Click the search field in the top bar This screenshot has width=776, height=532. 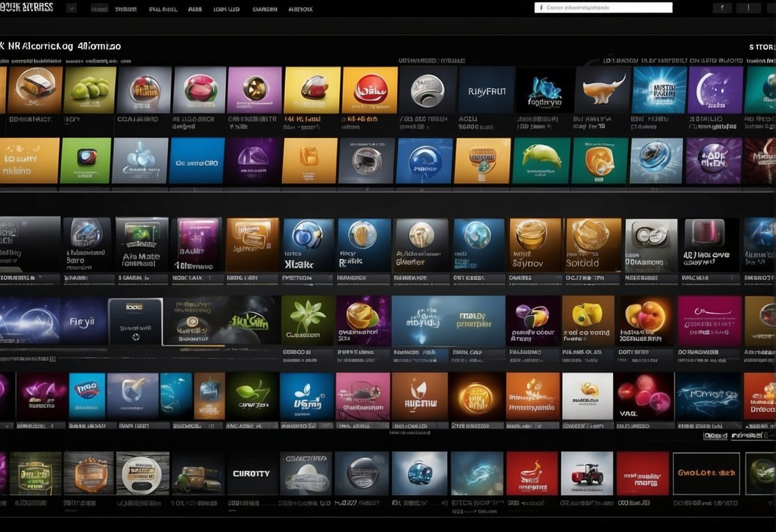click(x=603, y=8)
